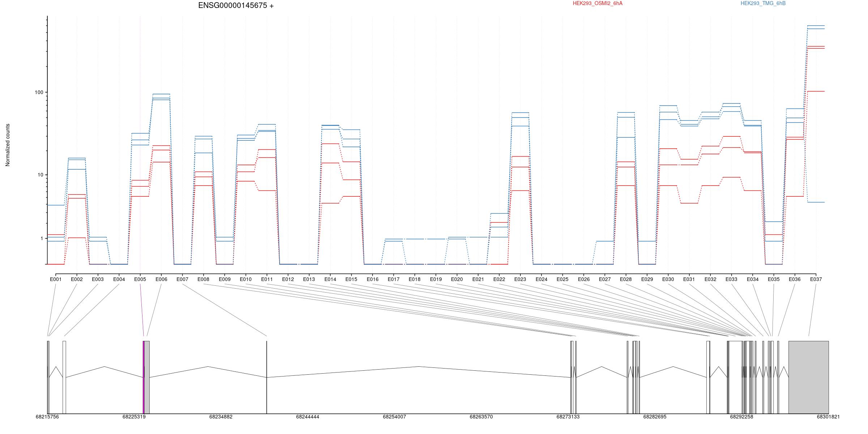The image size is (868, 434).
Task: Select exon label E037
Action: coord(816,279)
